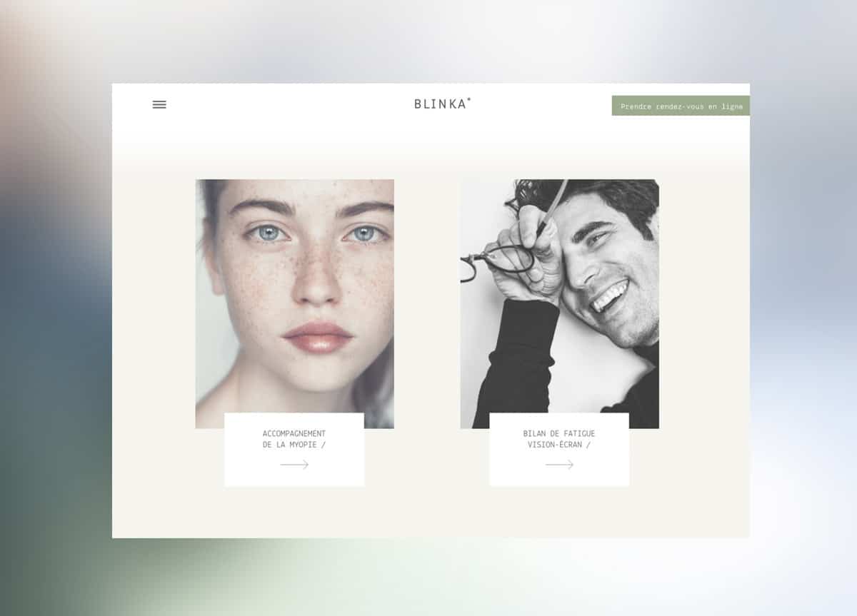Click the man's smile in right photo
The height and width of the screenshot is (616, 857).
click(610, 296)
